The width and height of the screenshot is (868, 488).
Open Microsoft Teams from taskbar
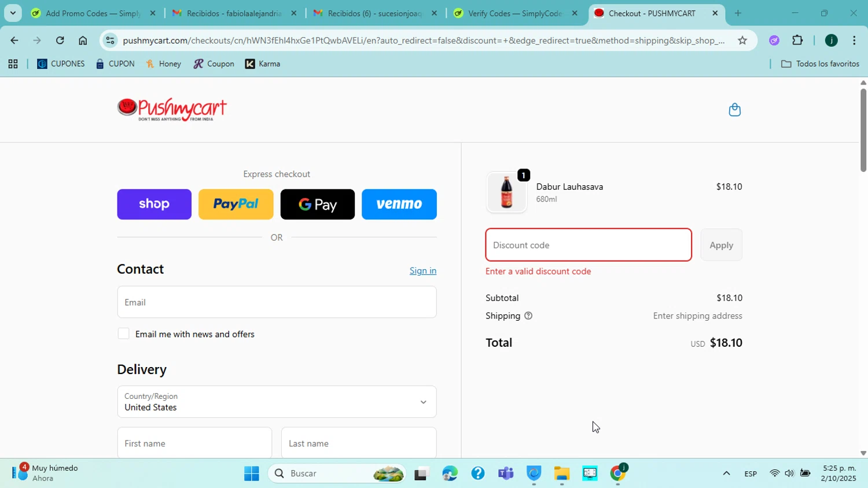[506, 474]
